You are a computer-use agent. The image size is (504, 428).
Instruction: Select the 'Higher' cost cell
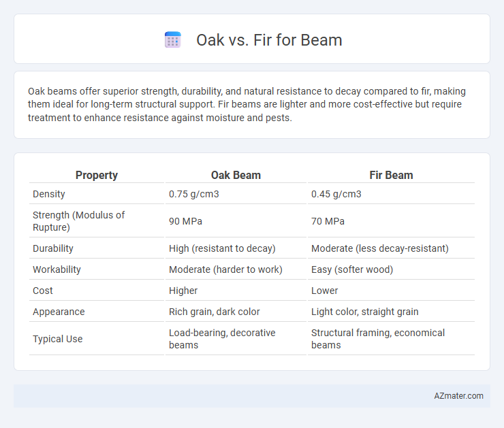coord(183,291)
